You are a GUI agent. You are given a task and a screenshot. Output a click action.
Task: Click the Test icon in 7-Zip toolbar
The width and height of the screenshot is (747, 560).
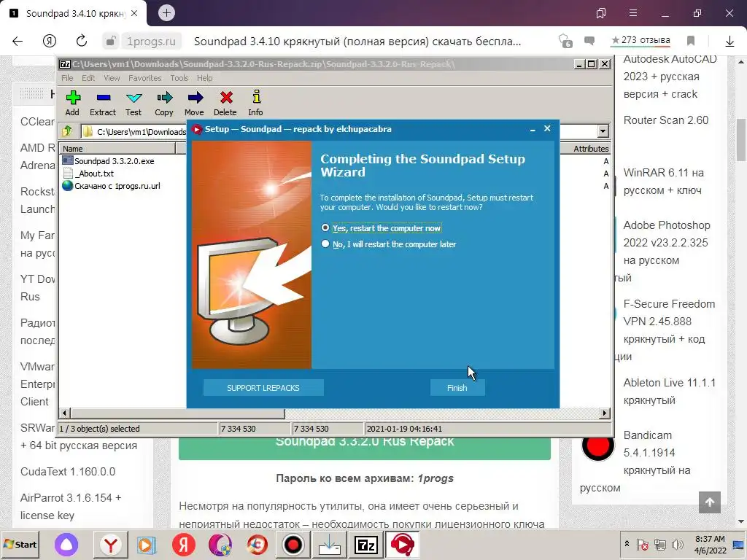(133, 104)
